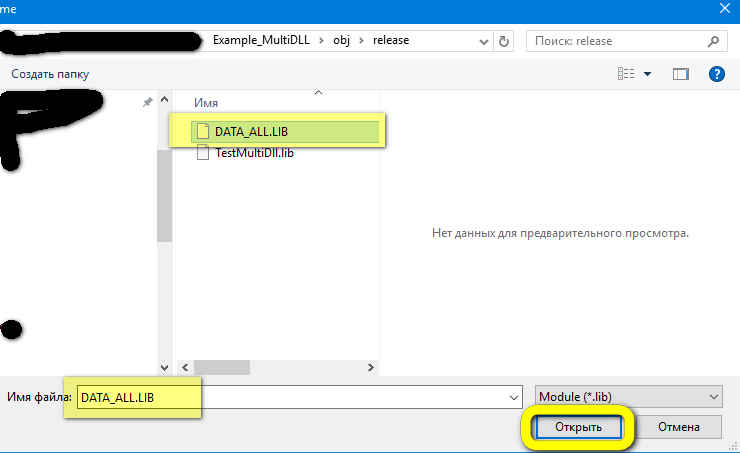Click the DATA_ALL.LIB file icon
The height and width of the screenshot is (453, 740).
pos(203,131)
